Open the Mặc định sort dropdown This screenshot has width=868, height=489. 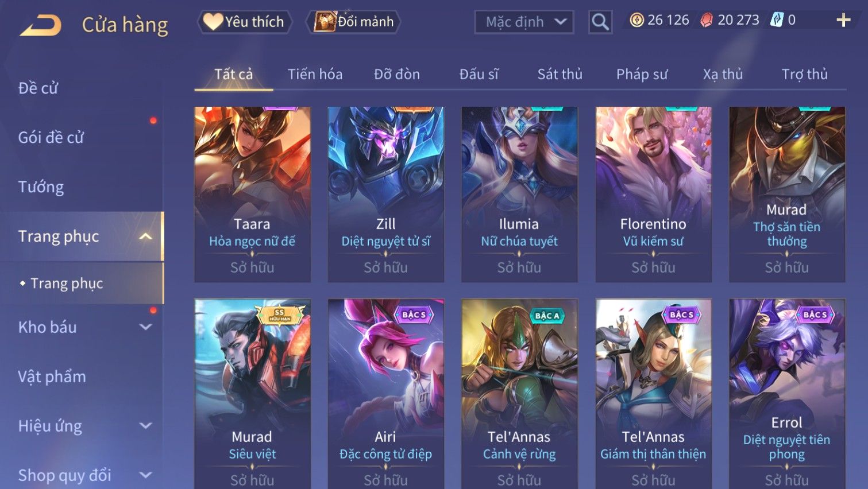[x=524, y=22]
